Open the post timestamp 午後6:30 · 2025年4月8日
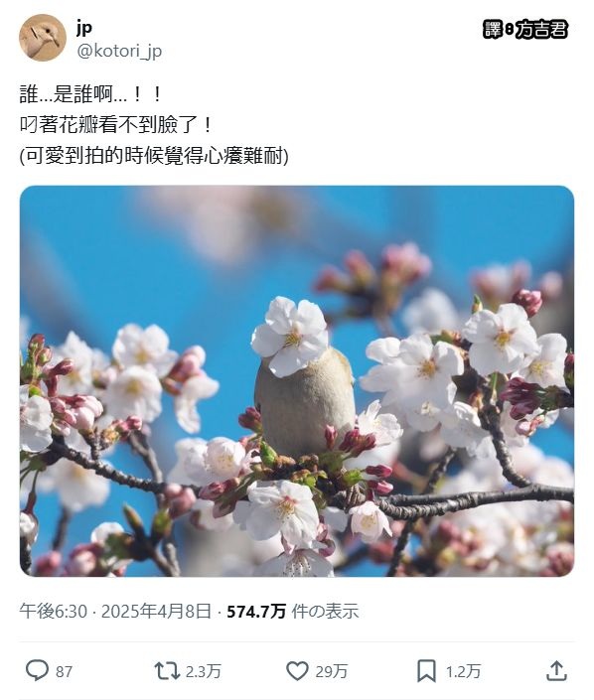This screenshot has width=594, height=700. click(115, 612)
